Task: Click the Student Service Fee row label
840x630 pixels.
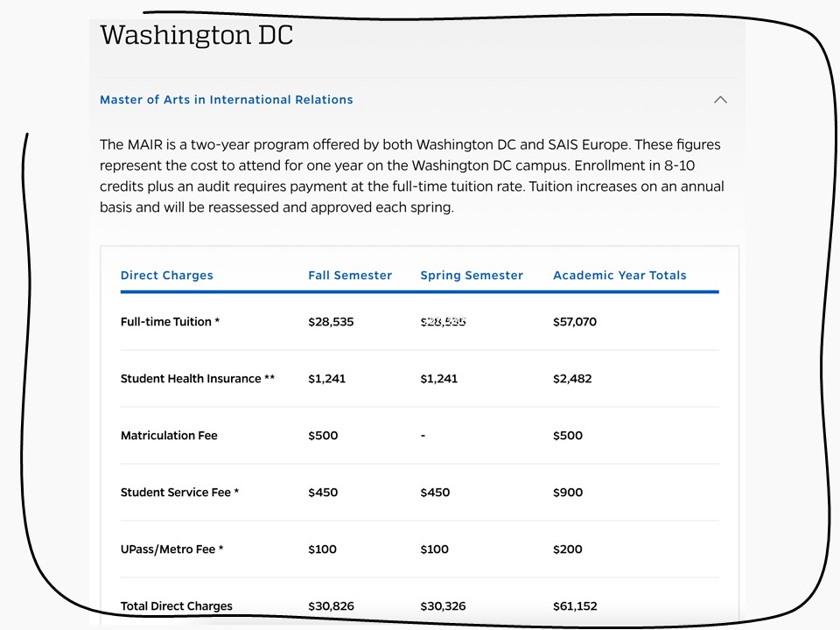Action: [179, 493]
